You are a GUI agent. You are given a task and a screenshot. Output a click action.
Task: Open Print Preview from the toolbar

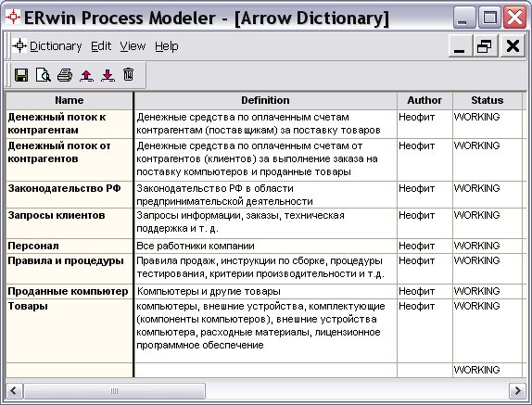point(43,75)
